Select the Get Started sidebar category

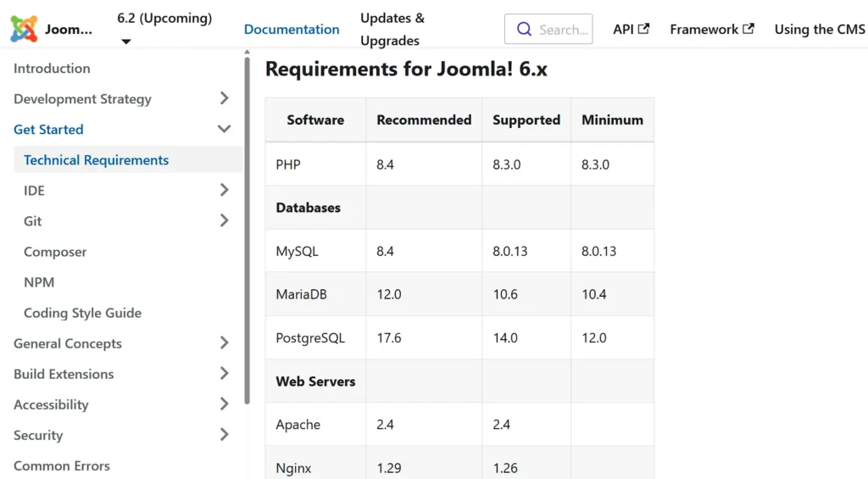point(48,129)
